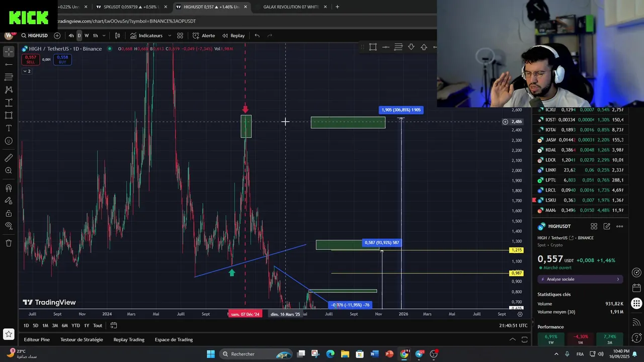Click the add symbol compare plus icon

(57, 36)
